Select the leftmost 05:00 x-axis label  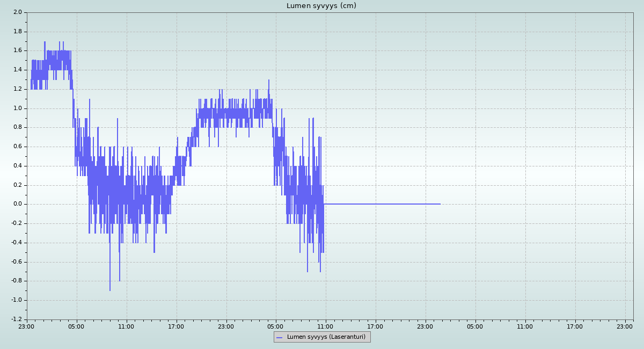pyautogui.click(x=77, y=326)
